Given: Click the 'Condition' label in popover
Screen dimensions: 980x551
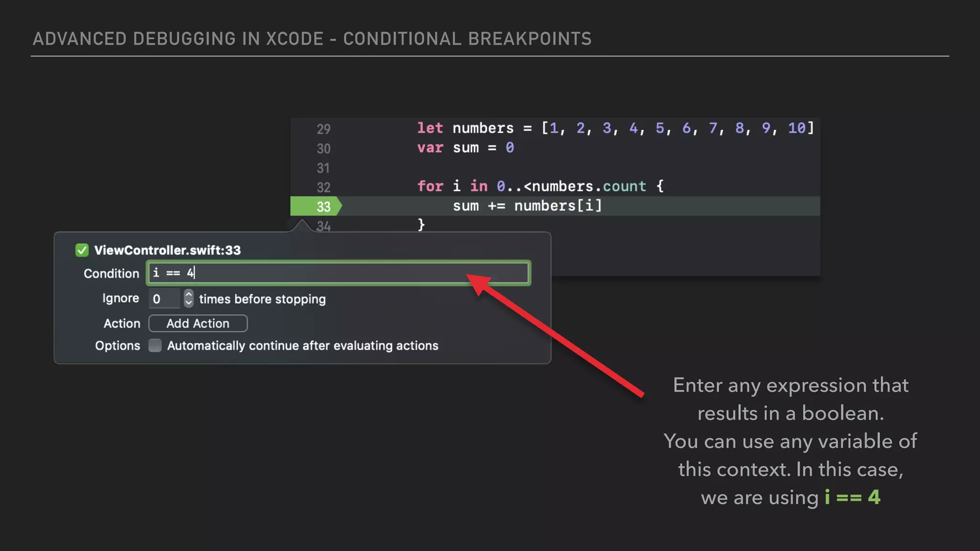Looking at the screenshot, I should [111, 274].
